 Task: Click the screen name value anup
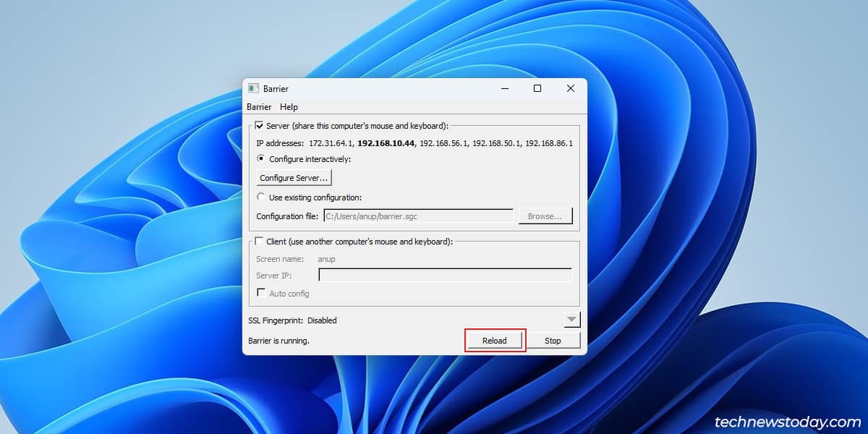(x=327, y=259)
